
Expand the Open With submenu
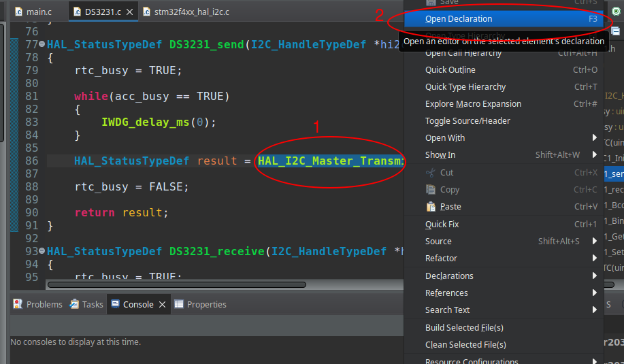click(504, 137)
